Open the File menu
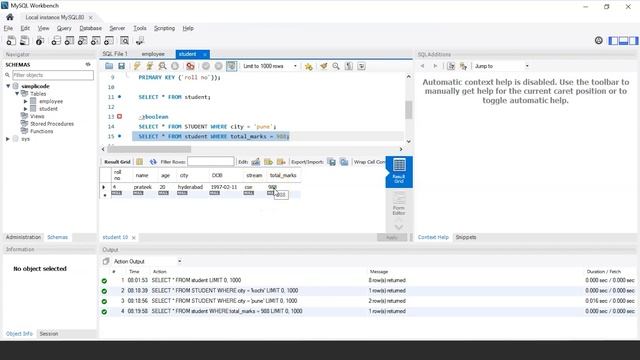Screen dimensions: 640x360 (8, 28)
